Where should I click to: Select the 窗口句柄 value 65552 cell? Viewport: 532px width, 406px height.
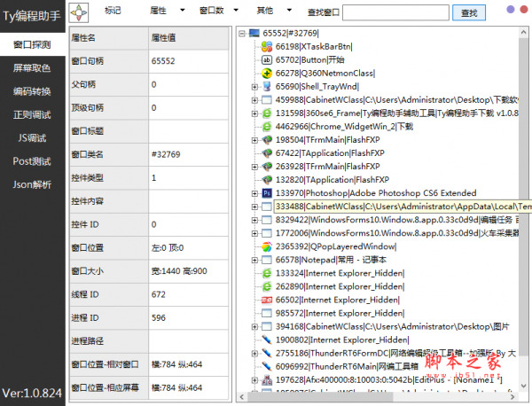point(188,61)
